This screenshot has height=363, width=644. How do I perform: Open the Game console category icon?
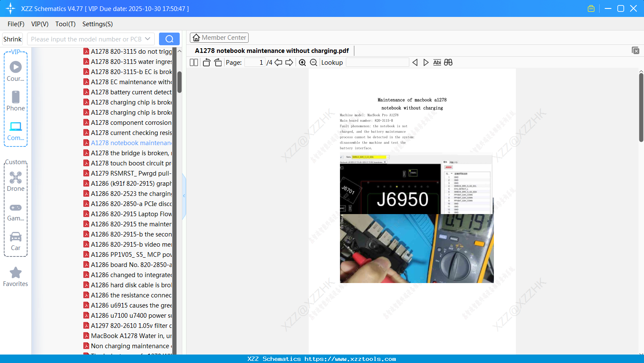(16, 208)
